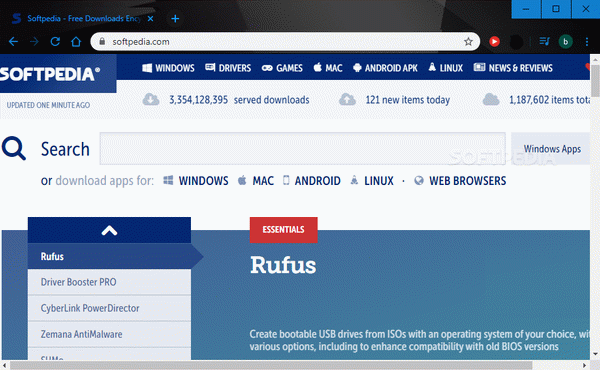The height and width of the screenshot is (370, 600).
Task: View site info via padlock icon
Action: [102, 41]
